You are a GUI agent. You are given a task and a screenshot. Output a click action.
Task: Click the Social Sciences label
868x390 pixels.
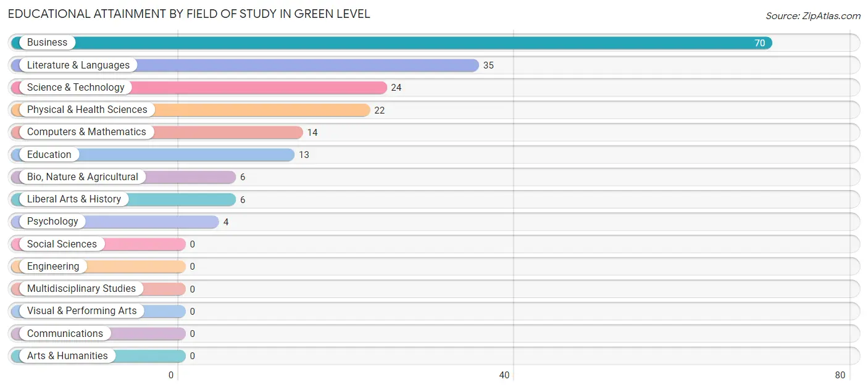point(62,244)
